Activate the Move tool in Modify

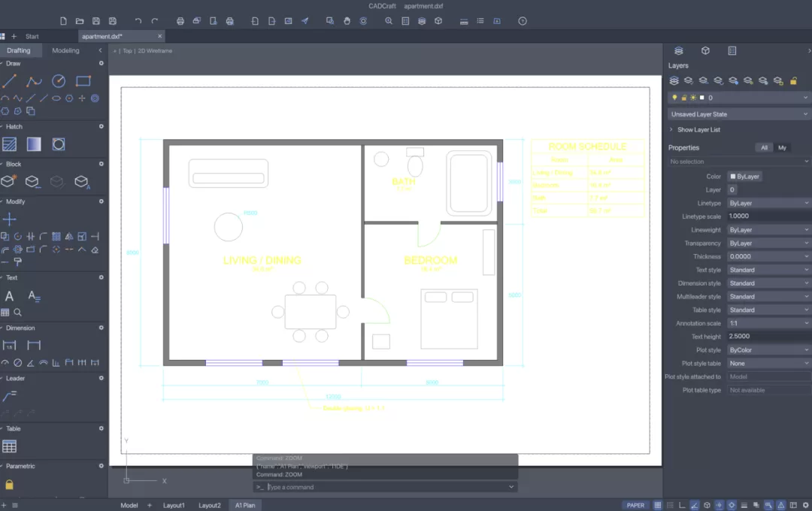pyautogui.click(x=9, y=219)
